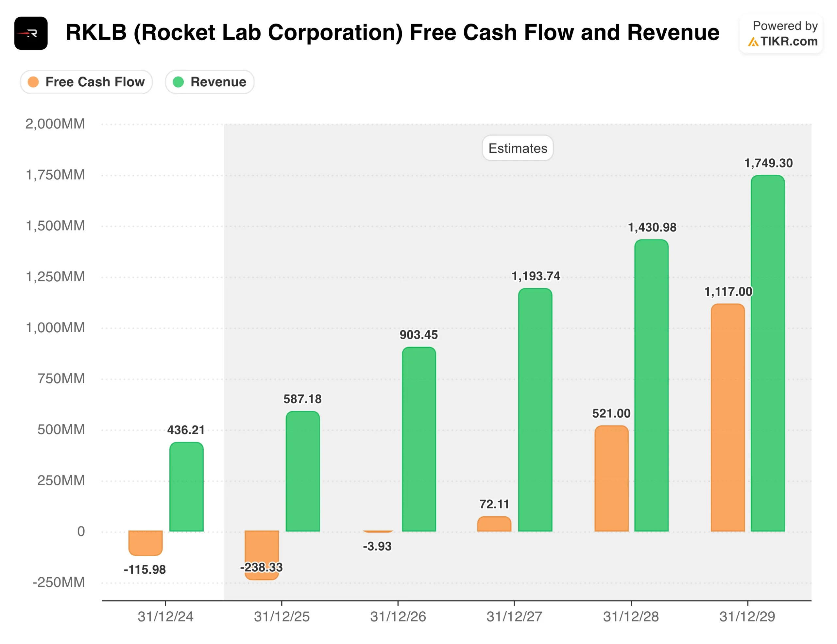Click the 72.11 free cash flow bar

(494, 524)
